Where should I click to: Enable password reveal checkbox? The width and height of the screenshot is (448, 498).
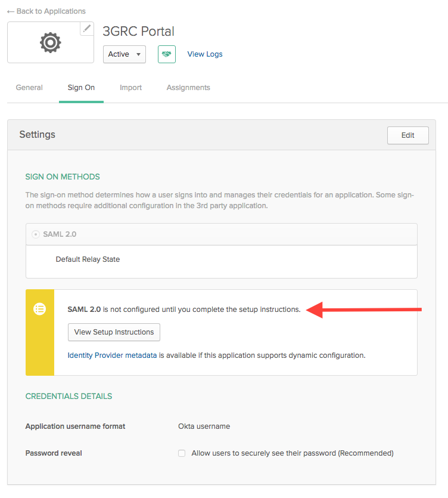(182, 453)
